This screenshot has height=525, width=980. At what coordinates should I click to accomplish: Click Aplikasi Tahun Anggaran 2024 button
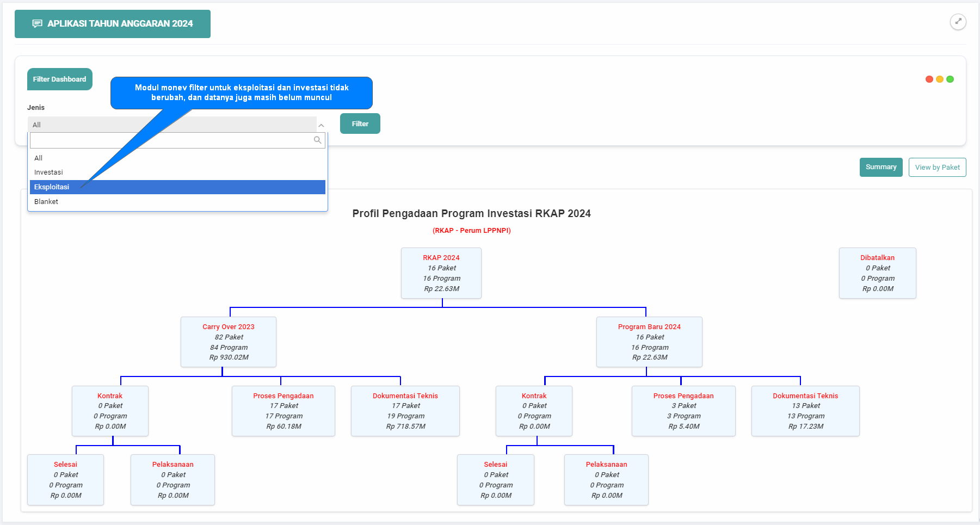113,24
